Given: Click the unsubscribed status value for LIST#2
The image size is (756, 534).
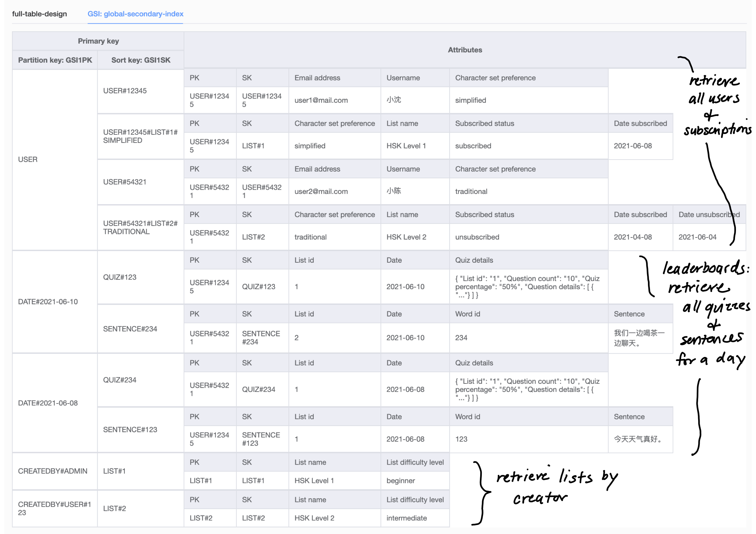Looking at the screenshot, I should pos(476,237).
